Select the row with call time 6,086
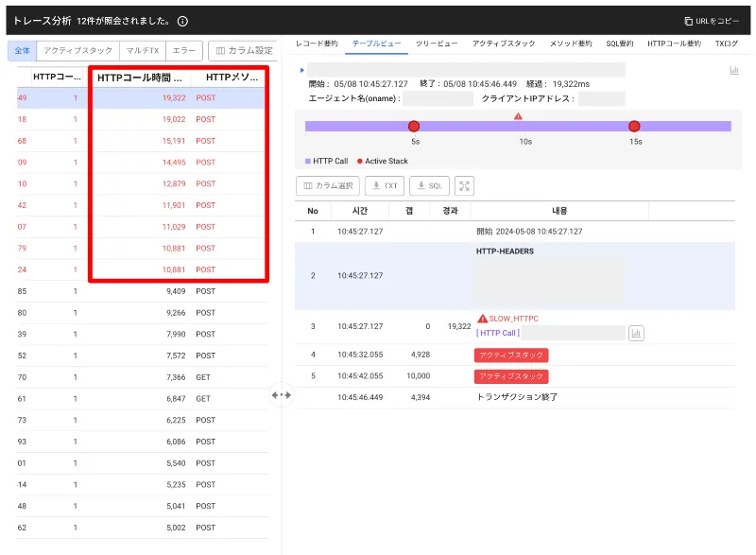Viewport: 756px width, 555px height. click(143, 442)
